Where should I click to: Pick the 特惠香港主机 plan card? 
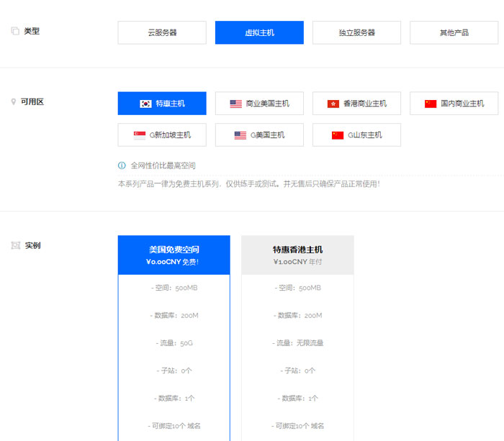[297, 255]
